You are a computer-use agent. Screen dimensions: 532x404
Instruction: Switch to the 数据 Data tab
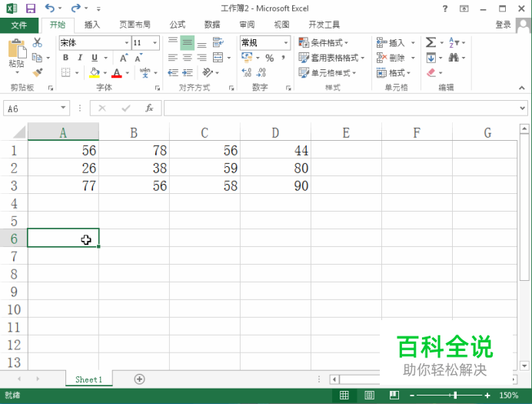tap(212, 25)
